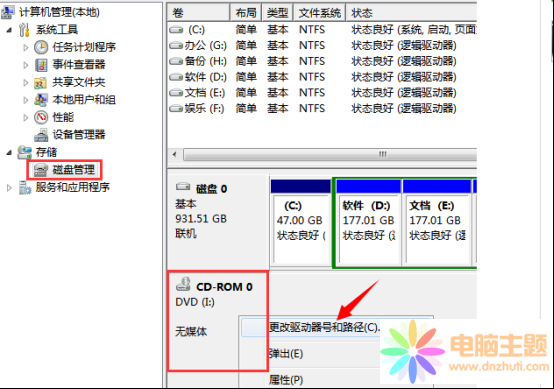This screenshot has height=389, width=554.
Task: Open Properties (属性) from the context menu
Action: (x=286, y=379)
